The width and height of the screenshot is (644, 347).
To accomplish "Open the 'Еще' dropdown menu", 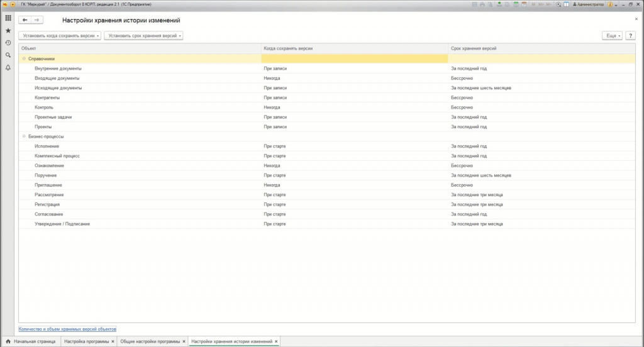I will pos(612,36).
